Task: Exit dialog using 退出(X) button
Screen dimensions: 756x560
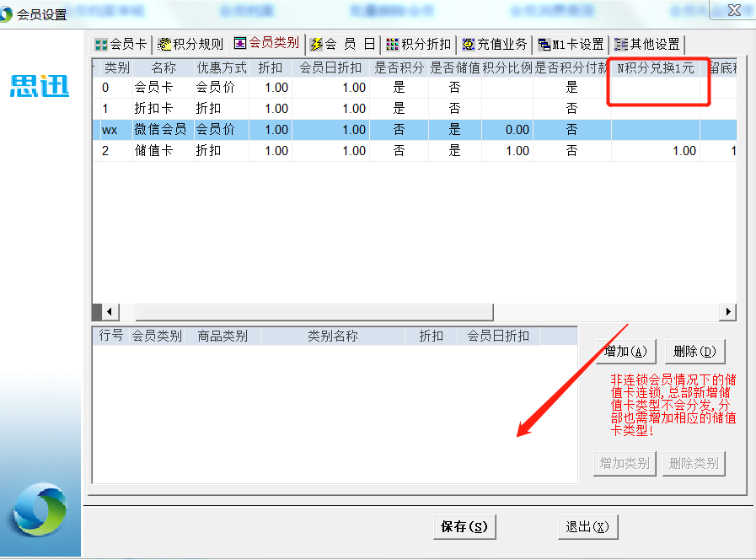Action: [587, 526]
